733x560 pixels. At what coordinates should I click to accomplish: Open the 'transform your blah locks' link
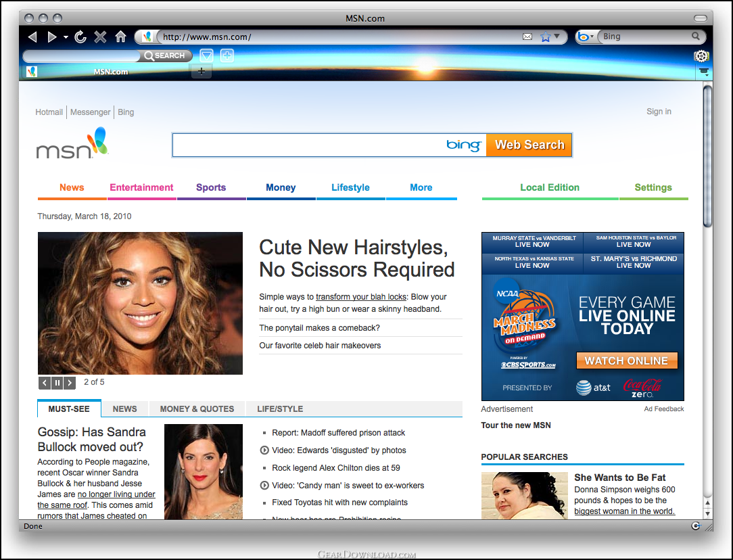click(x=361, y=297)
